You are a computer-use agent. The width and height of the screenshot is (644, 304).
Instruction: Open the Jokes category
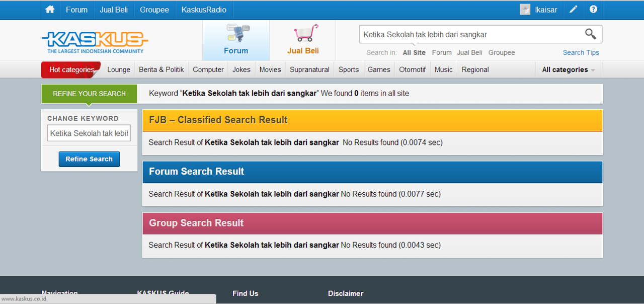[242, 70]
